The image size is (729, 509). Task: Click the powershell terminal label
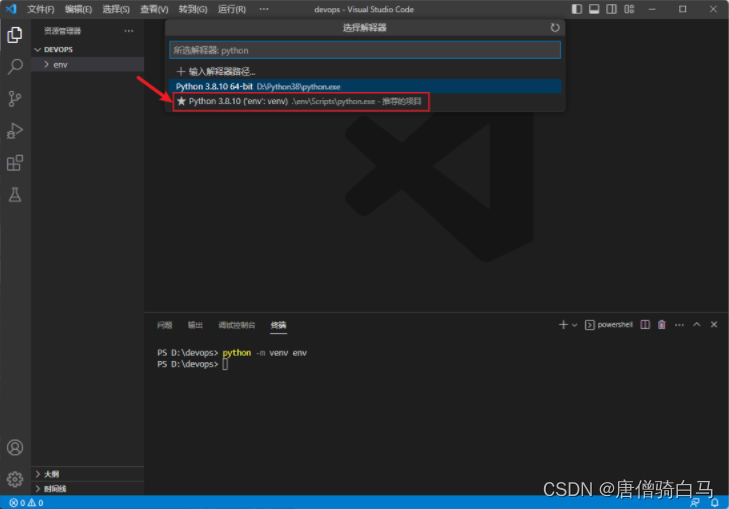click(x=609, y=324)
